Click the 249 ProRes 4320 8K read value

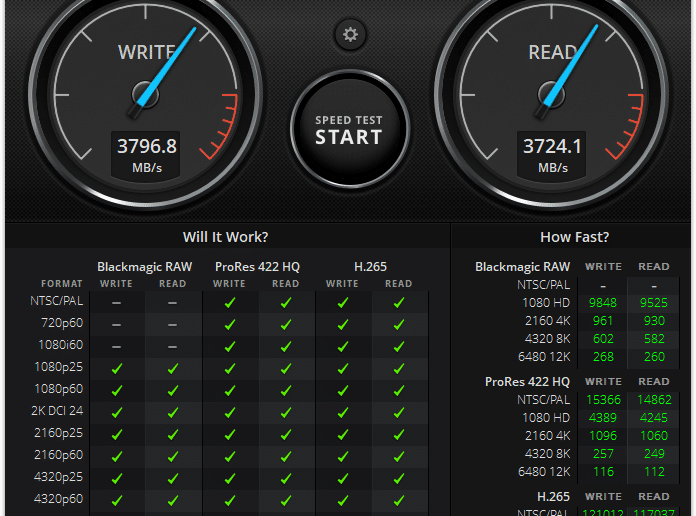(654, 454)
